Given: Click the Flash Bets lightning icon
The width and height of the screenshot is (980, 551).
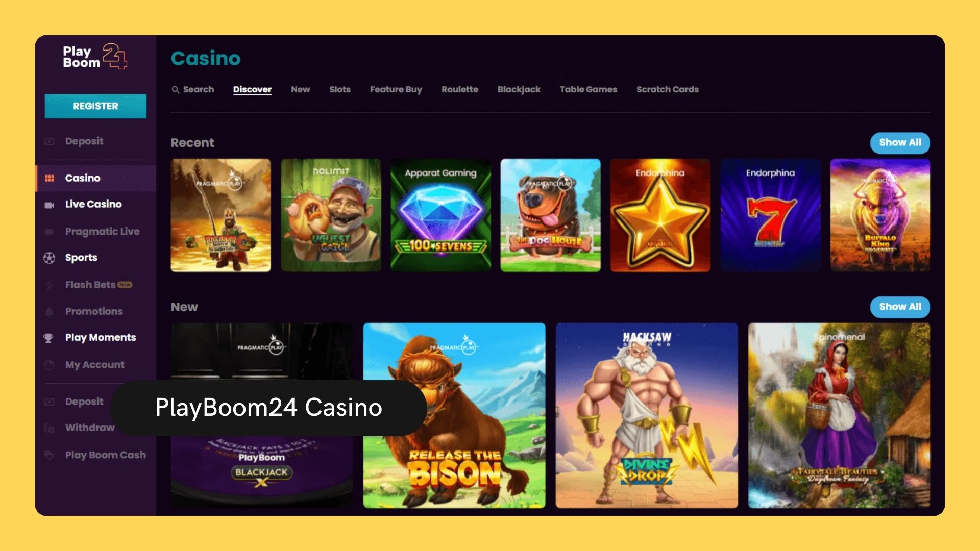Looking at the screenshot, I should tap(49, 285).
